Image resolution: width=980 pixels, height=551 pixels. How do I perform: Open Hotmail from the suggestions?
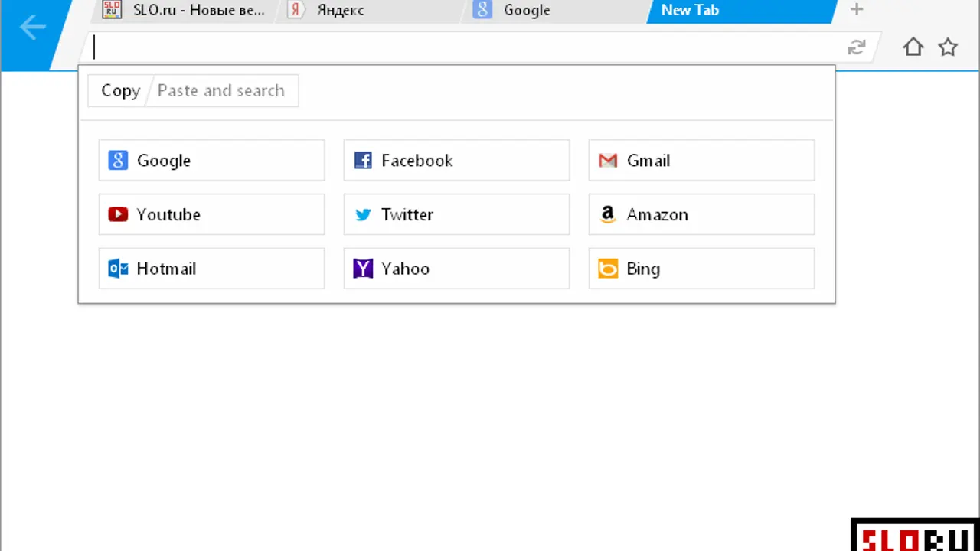point(211,269)
